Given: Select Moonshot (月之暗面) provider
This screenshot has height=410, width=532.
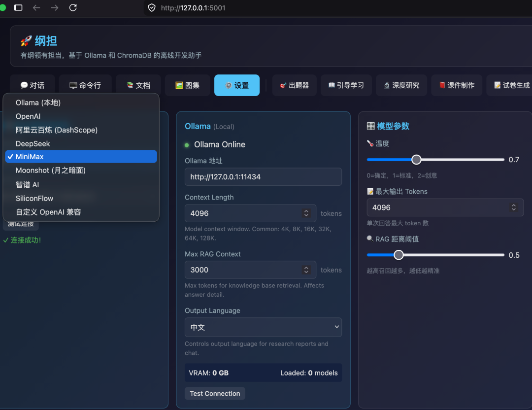Looking at the screenshot, I should click(x=81, y=171).
